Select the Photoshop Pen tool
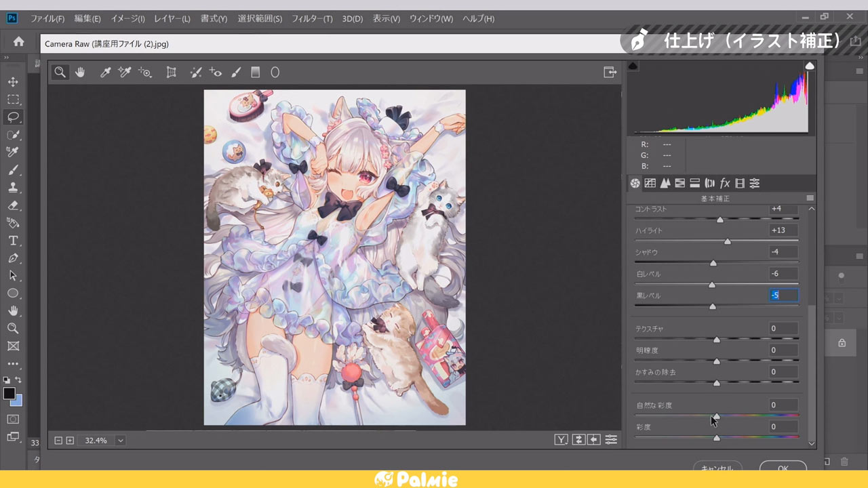The height and width of the screenshot is (488, 868). (13, 258)
